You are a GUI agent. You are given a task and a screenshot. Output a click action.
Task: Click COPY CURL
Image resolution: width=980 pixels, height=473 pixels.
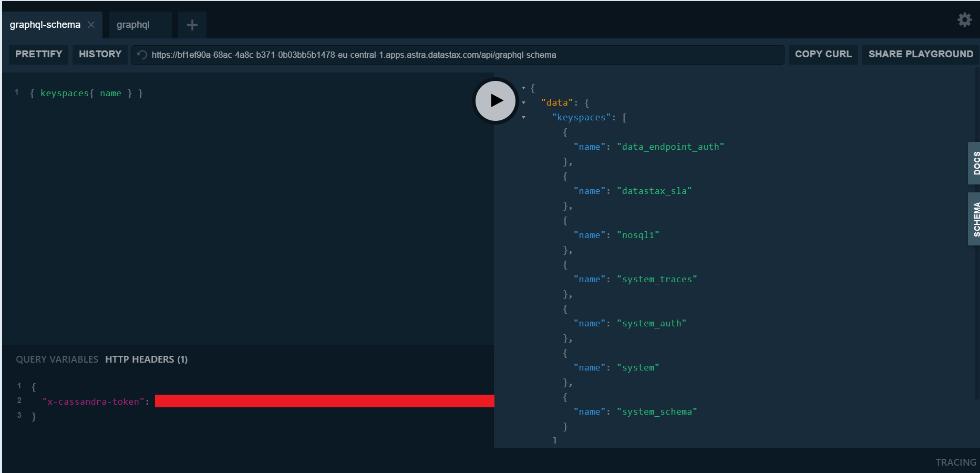pos(823,54)
